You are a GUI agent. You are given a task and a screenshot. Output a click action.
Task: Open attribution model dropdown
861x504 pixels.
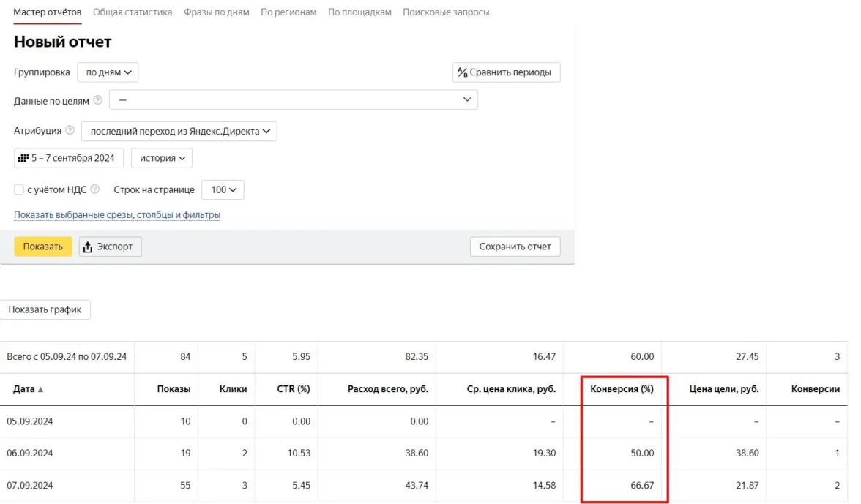(x=179, y=132)
